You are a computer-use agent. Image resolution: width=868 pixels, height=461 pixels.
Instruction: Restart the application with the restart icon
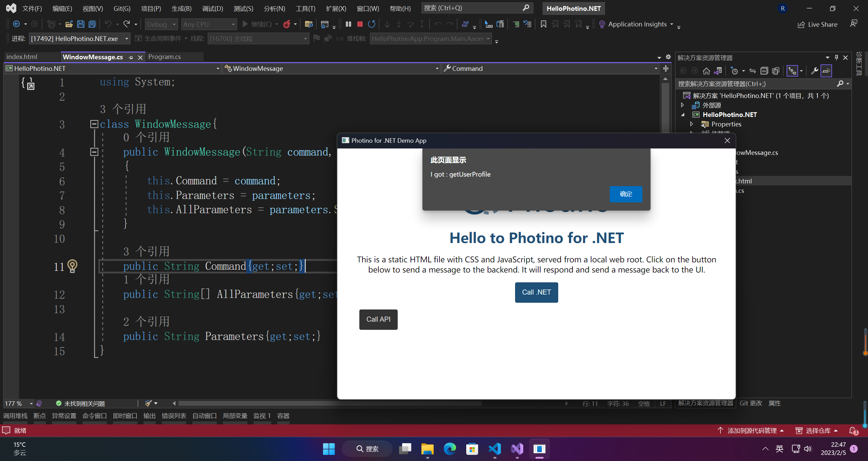371,24
